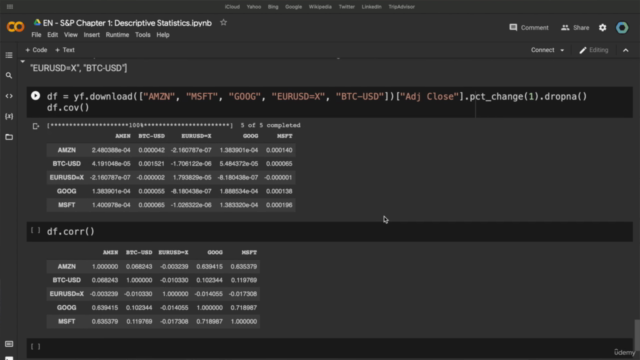The width and height of the screenshot is (640, 360).
Task: Click the empty code cell at bottom
Action: point(329,348)
